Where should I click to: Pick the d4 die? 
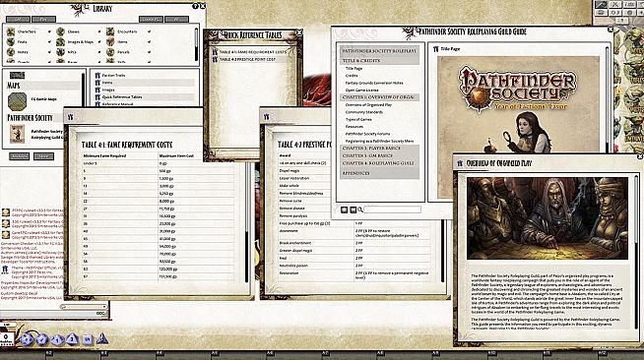point(101,338)
